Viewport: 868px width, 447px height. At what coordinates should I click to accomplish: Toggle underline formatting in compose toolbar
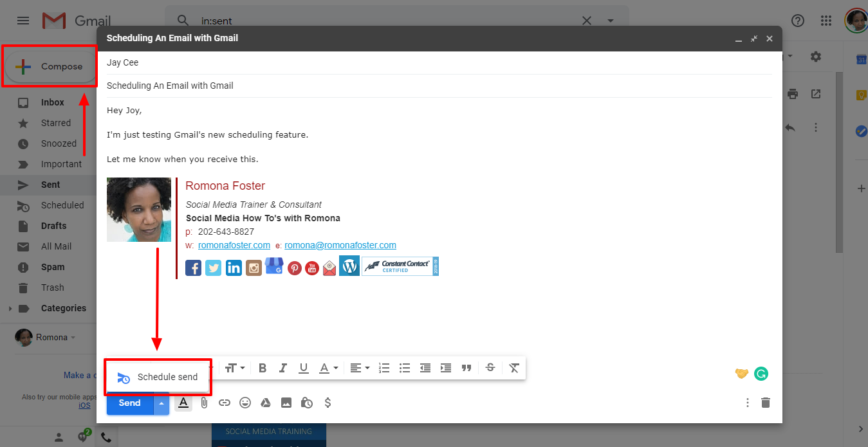coord(304,368)
